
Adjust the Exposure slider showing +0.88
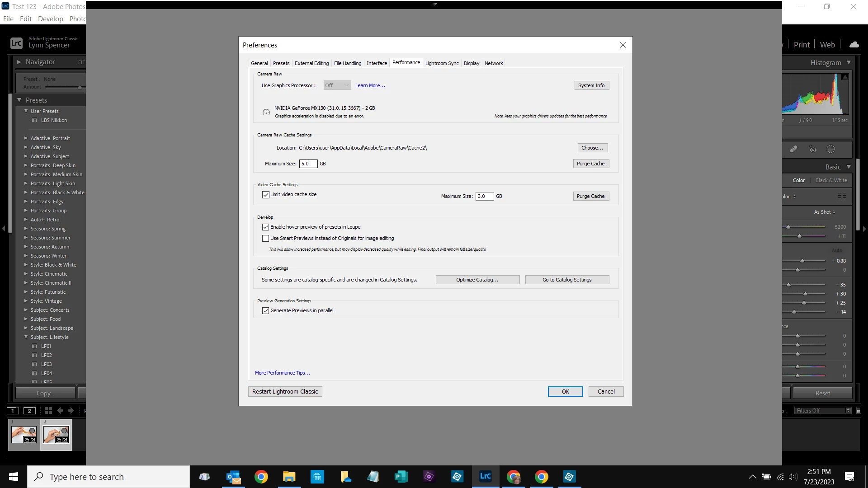pyautogui.click(x=802, y=261)
